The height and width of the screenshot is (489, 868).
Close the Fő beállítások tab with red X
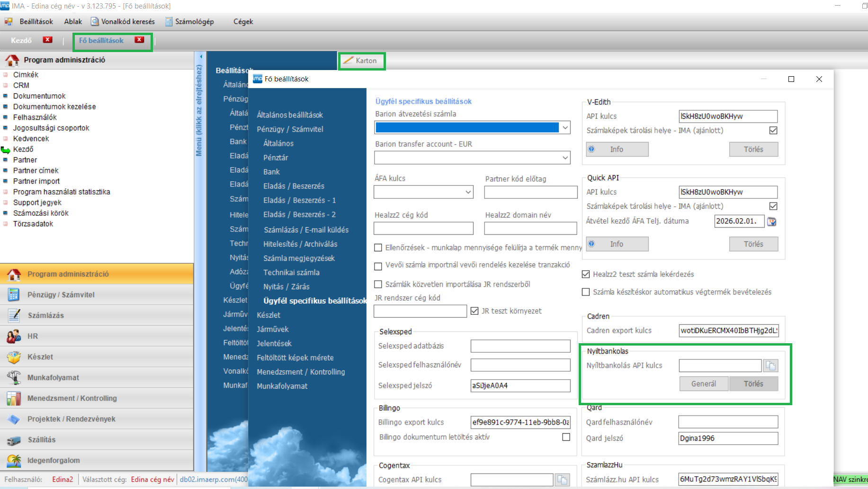click(139, 40)
